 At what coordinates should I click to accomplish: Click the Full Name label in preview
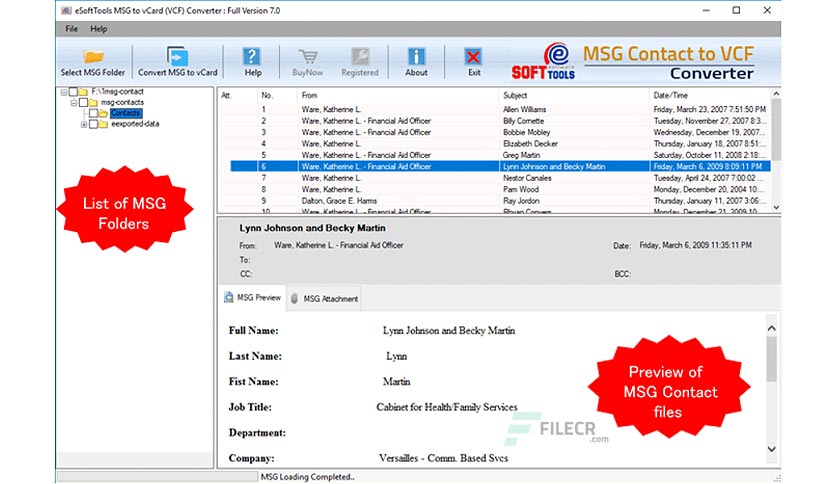(253, 330)
